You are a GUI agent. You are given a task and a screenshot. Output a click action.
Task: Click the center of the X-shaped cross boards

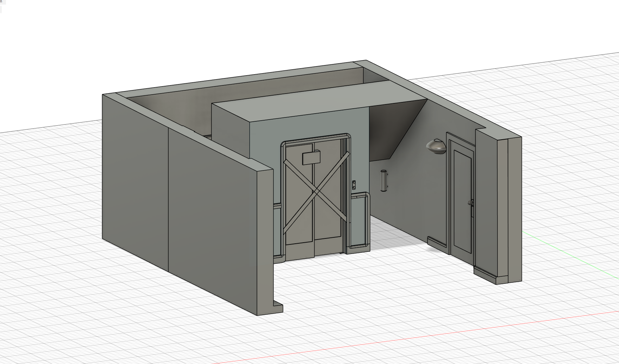coord(316,191)
